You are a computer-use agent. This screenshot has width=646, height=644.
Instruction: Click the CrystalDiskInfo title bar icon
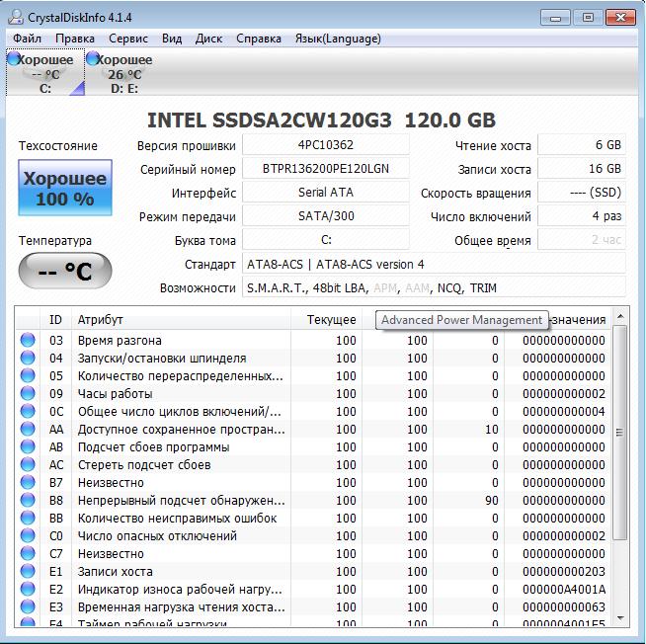[x=16, y=18]
